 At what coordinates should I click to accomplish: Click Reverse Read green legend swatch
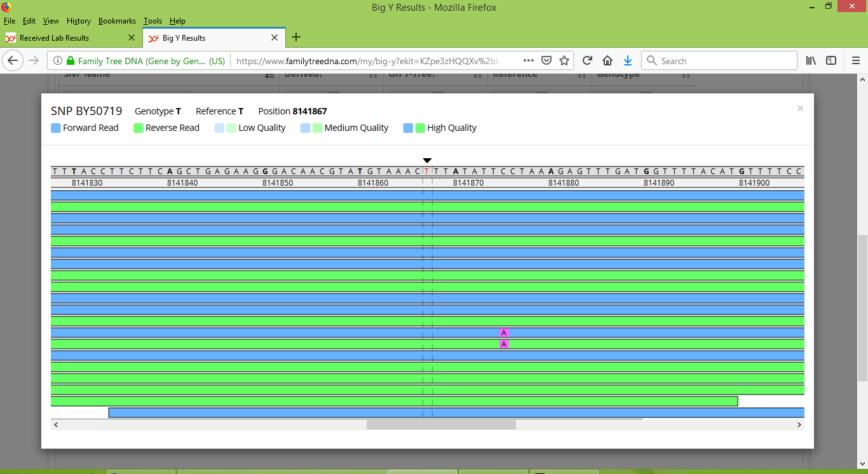pos(139,128)
